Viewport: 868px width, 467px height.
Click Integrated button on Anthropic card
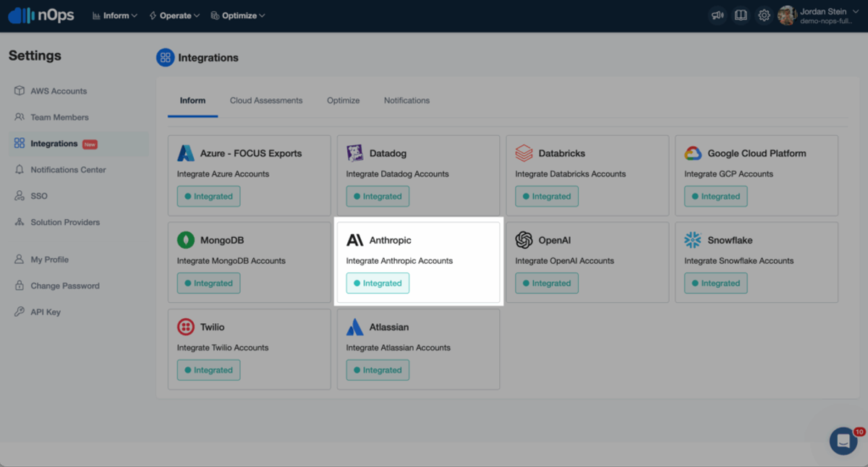pos(378,283)
